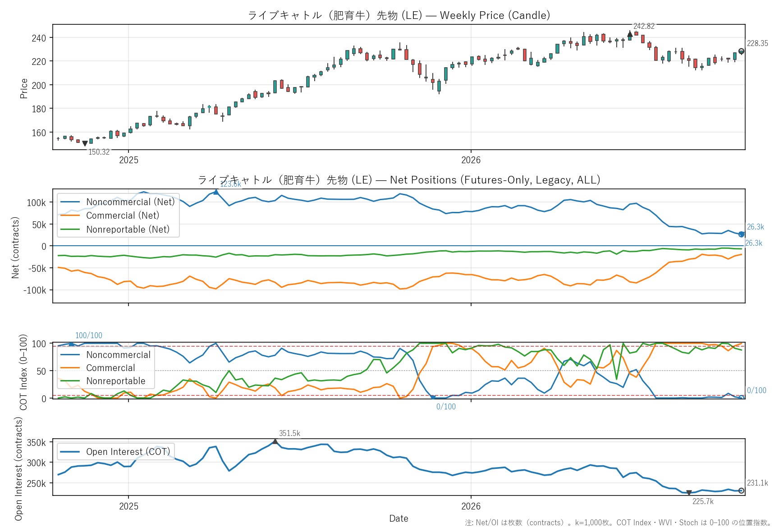Click the footnote about Net/OI contracts
This screenshot has height=532, width=779.
(618, 523)
